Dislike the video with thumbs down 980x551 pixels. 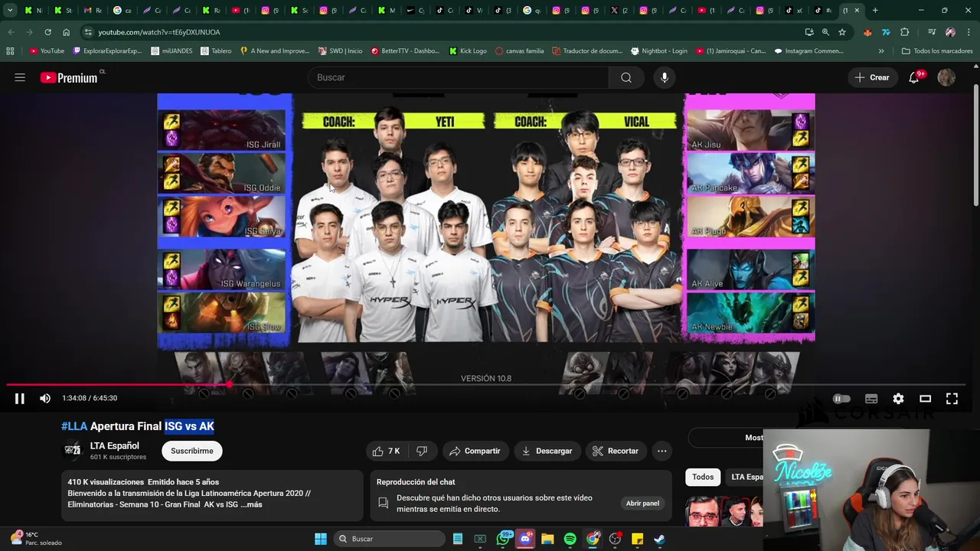click(422, 451)
